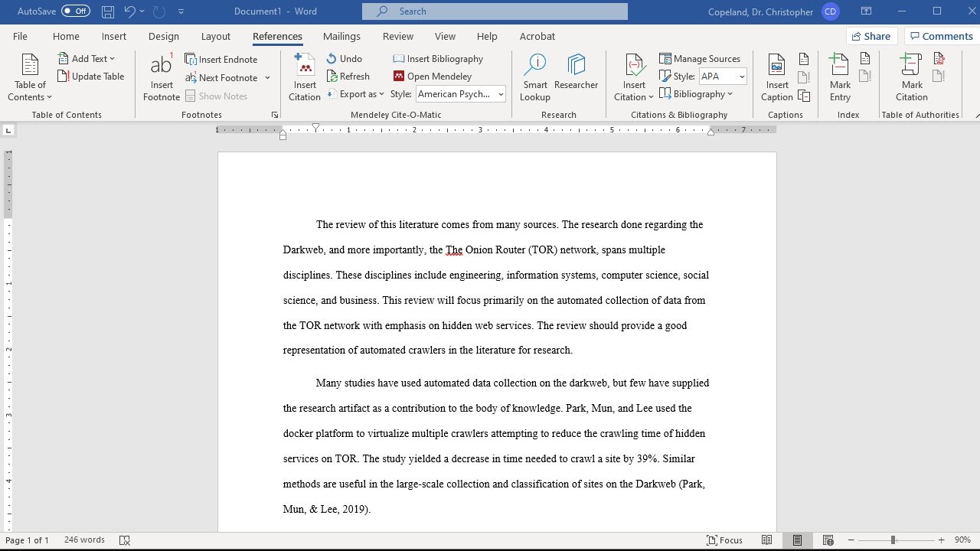Switch to Read Mode view
Viewport: 980px width, 551px height.
pyautogui.click(x=767, y=540)
